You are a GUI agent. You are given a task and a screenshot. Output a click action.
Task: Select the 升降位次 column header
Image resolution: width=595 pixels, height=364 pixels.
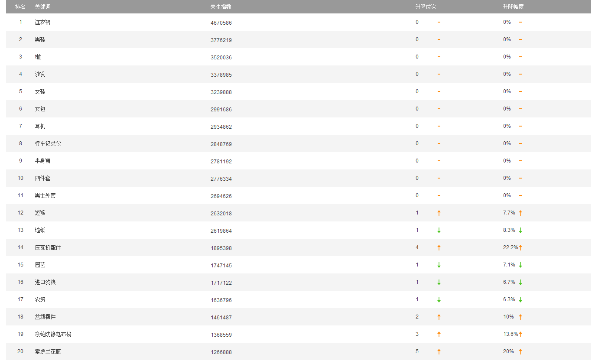point(426,6)
